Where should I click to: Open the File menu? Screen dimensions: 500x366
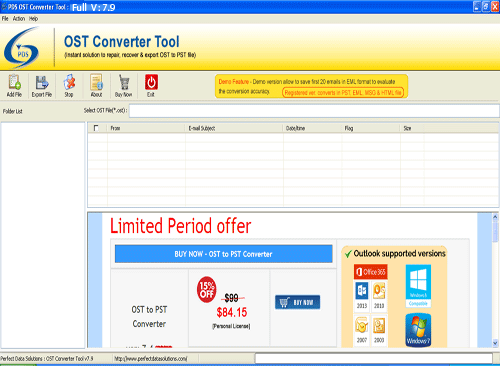(x=5, y=19)
